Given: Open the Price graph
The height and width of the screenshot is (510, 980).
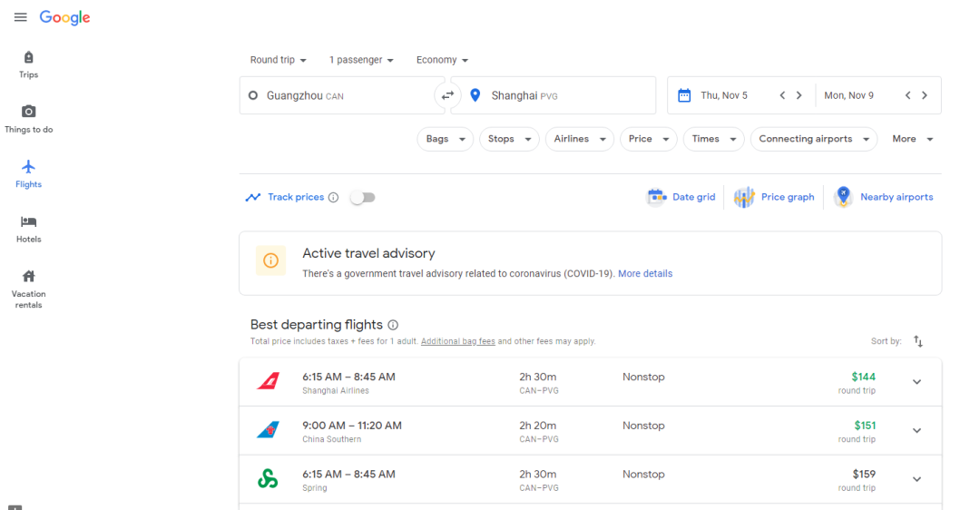Looking at the screenshot, I should 774,197.
